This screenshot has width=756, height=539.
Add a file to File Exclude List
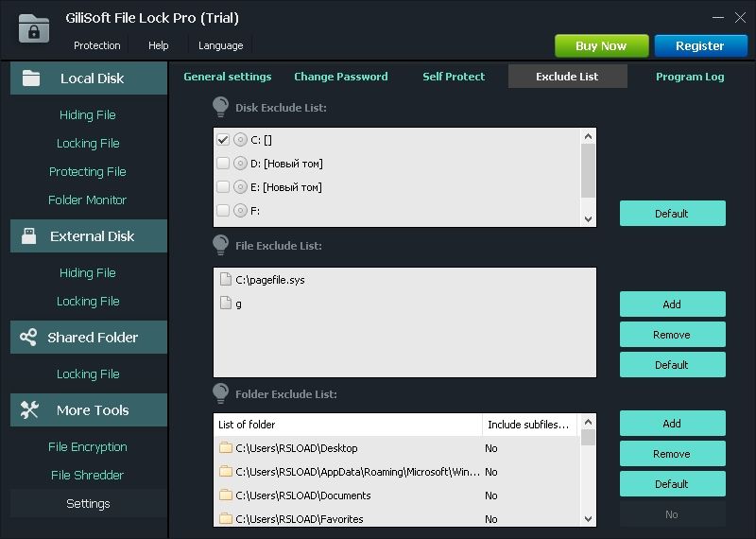coord(672,304)
